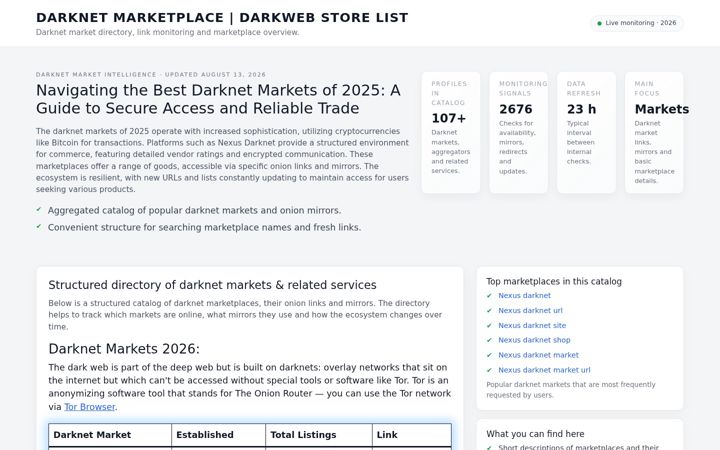Click the 'What you can find here' heading
This screenshot has height=450, width=720.
coord(535,434)
